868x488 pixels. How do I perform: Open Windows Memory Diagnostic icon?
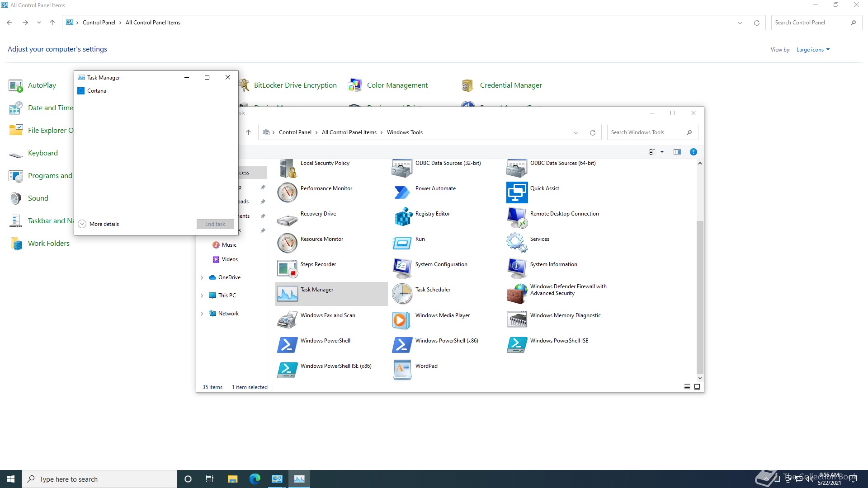tap(517, 320)
